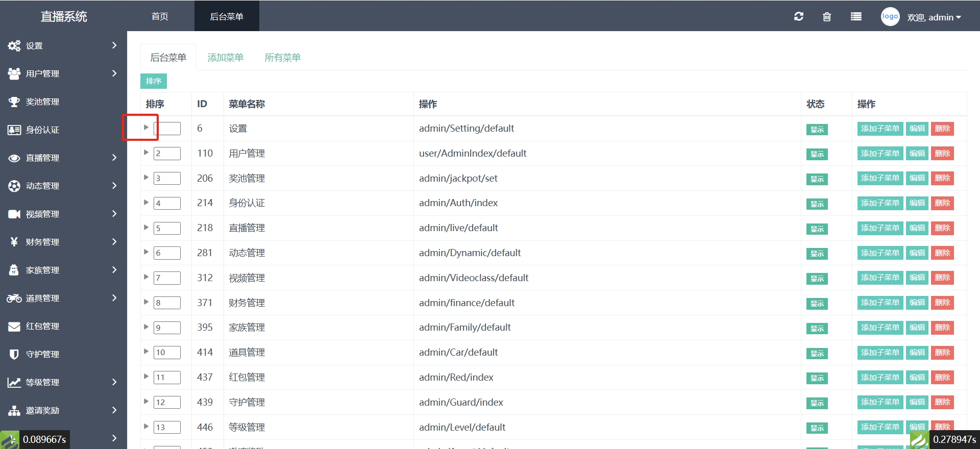Screen dimensions: 980x449
Task: Click 添加子菜单 for the 设置 row
Action: point(880,129)
